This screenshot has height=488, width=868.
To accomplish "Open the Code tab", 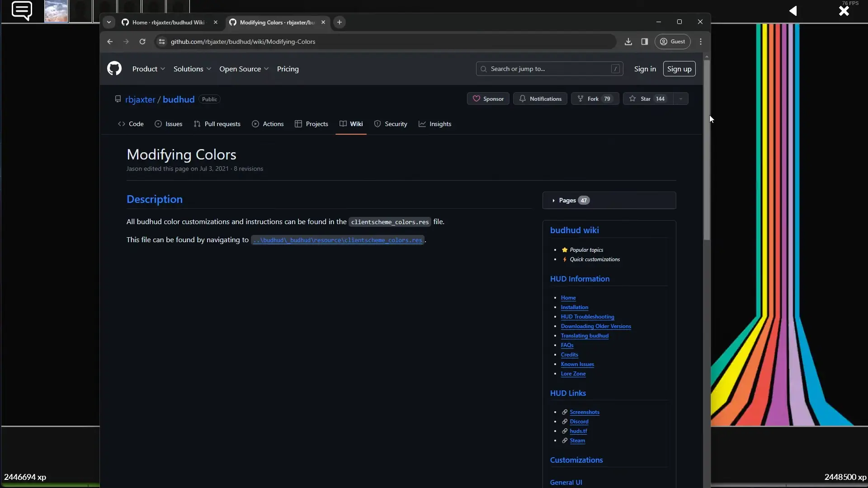I will pyautogui.click(x=131, y=124).
